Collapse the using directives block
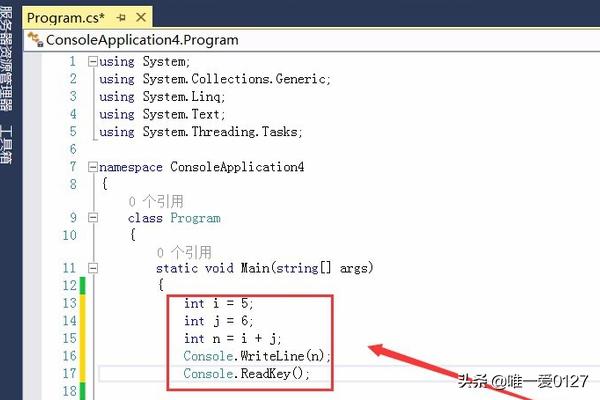The height and width of the screenshot is (400, 600). click(x=94, y=61)
